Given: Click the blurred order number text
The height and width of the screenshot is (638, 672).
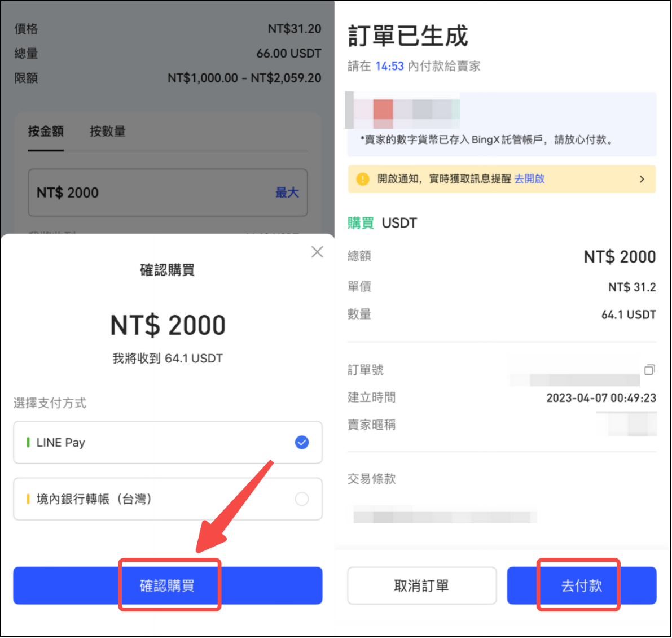Looking at the screenshot, I should tap(576, 379).
